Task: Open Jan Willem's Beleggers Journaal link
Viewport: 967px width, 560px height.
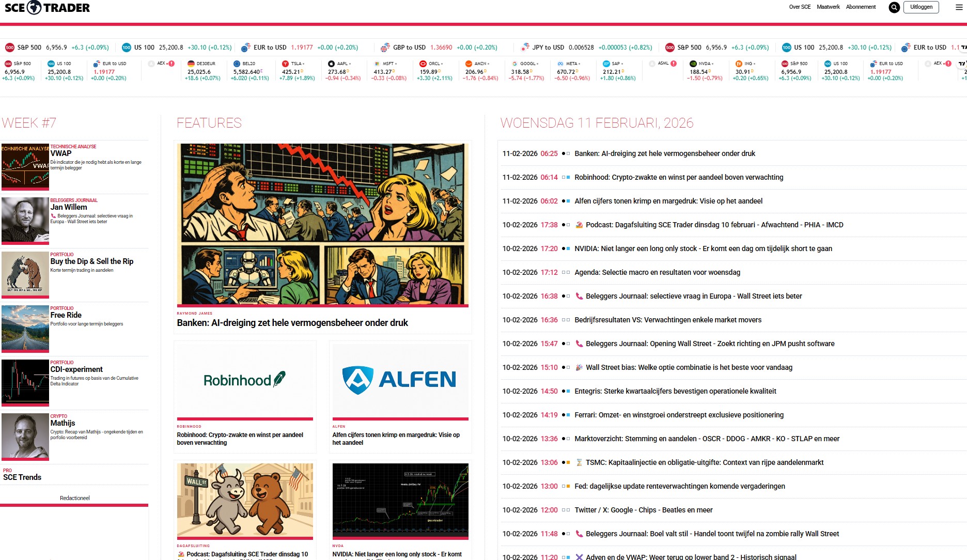Action: tap(69, 207)
